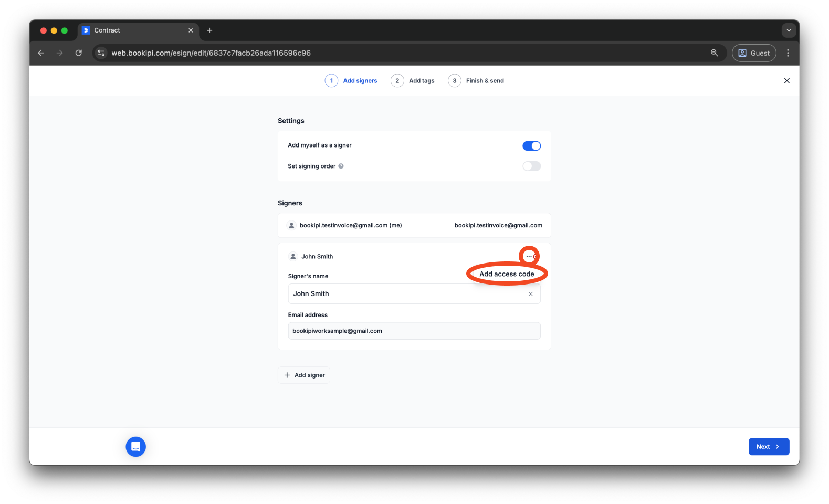Open the chat support bubble

coord(136,447)
